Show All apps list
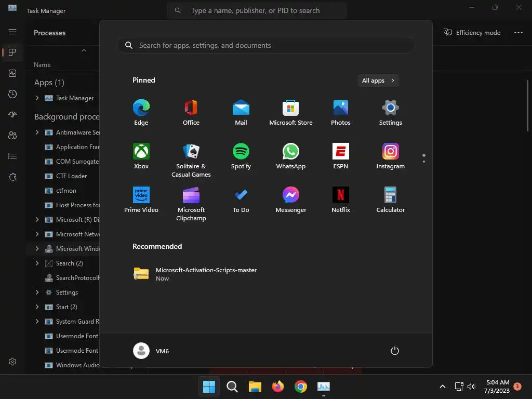 (x=378, y=81)
